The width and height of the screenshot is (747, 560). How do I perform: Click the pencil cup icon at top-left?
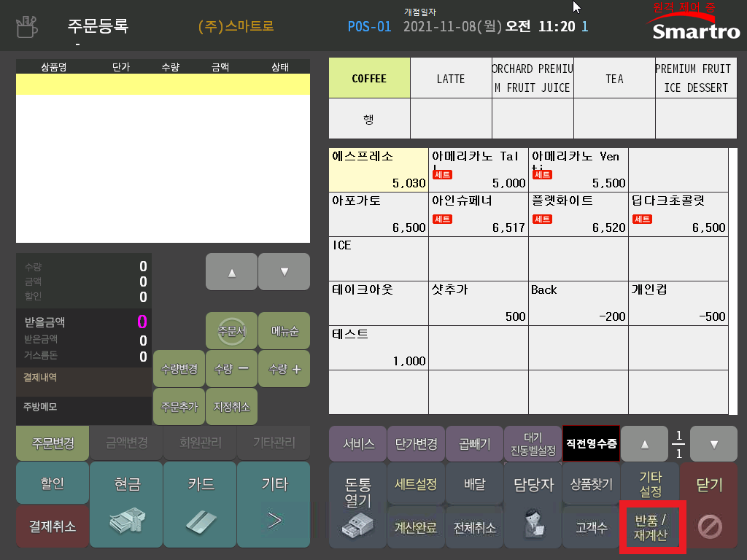[x=27, y=27]
